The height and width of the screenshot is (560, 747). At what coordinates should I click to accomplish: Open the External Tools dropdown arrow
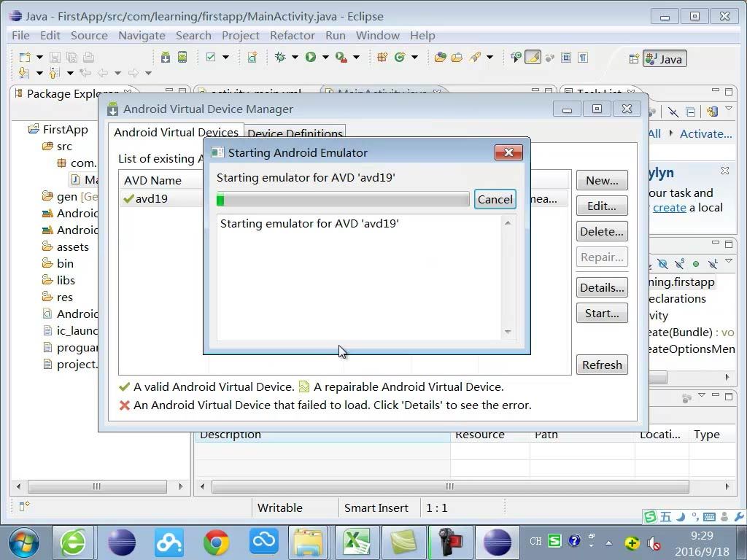[356, 58]
